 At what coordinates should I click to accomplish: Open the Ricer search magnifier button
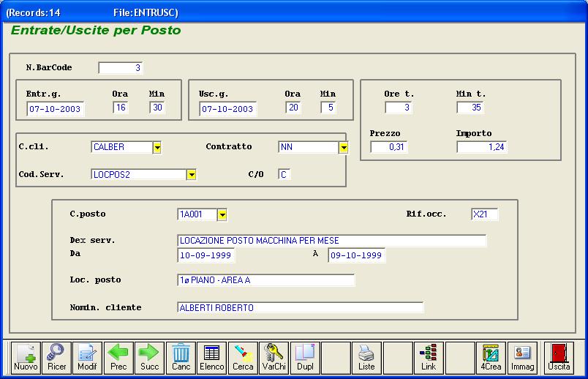point(56,358)
